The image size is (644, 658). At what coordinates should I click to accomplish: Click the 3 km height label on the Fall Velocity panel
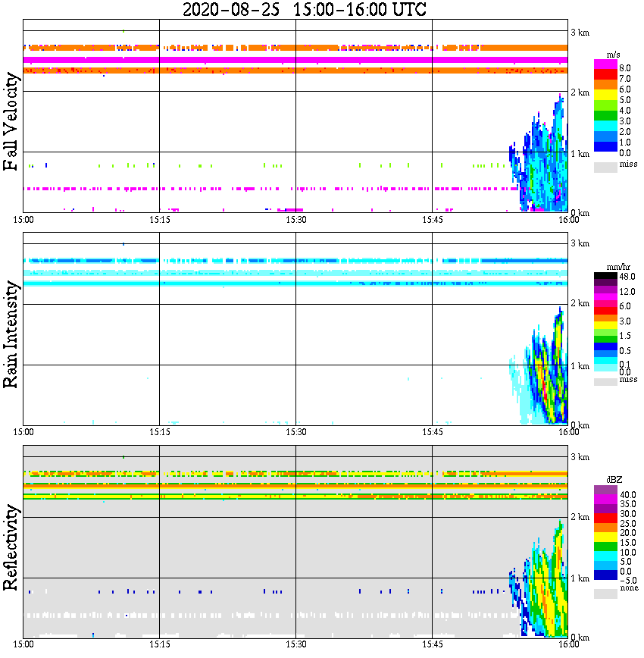pyautogui.click(x=580, y=33)
